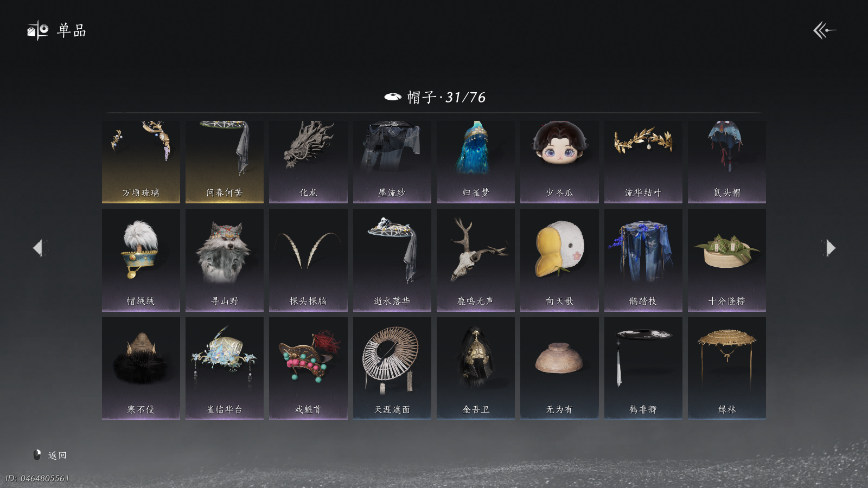Screen dimensions: 868x488
Task: Select the 万顷琉璃 hair ornament item
Action: tap(141, 162)
